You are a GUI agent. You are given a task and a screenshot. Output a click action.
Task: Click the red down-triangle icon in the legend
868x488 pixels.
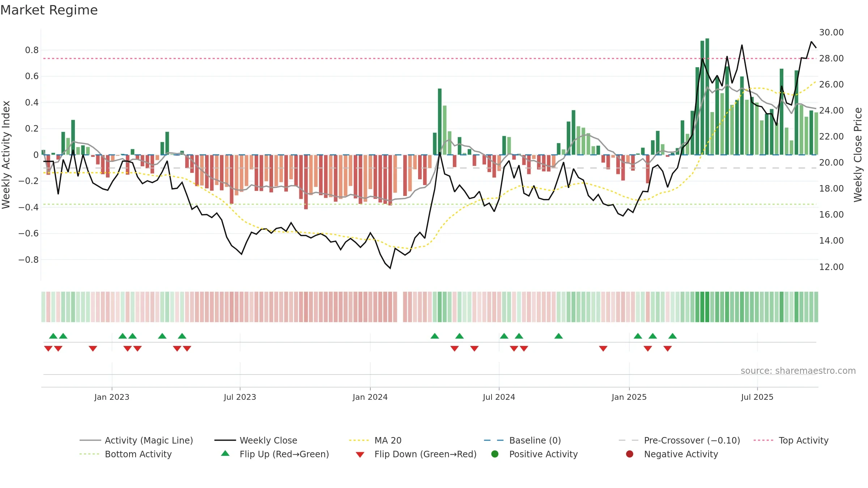pos(360,455)
